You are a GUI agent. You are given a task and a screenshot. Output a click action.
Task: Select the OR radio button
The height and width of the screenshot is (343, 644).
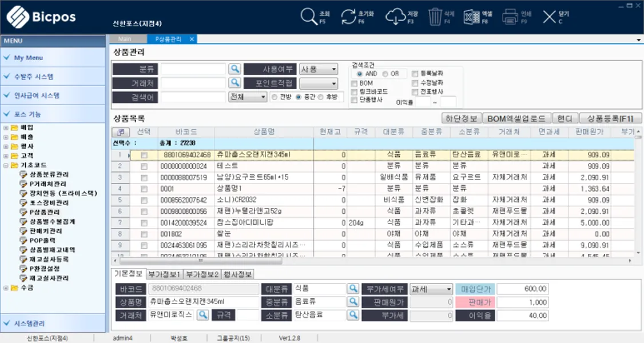(385, 74)
